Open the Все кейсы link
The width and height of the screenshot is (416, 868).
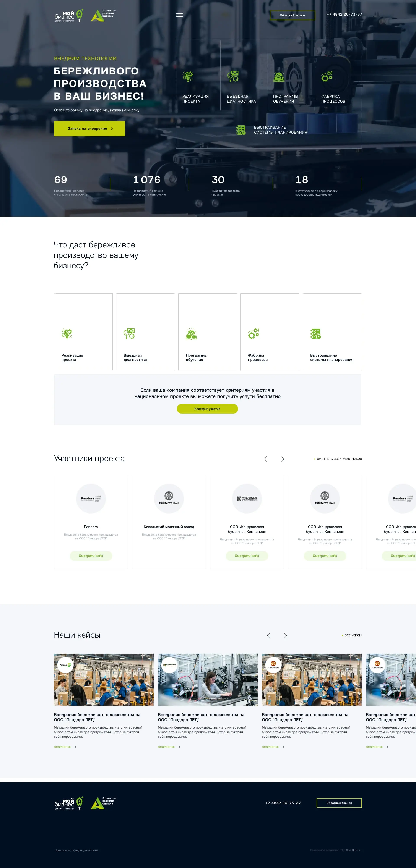coord(353,635)
